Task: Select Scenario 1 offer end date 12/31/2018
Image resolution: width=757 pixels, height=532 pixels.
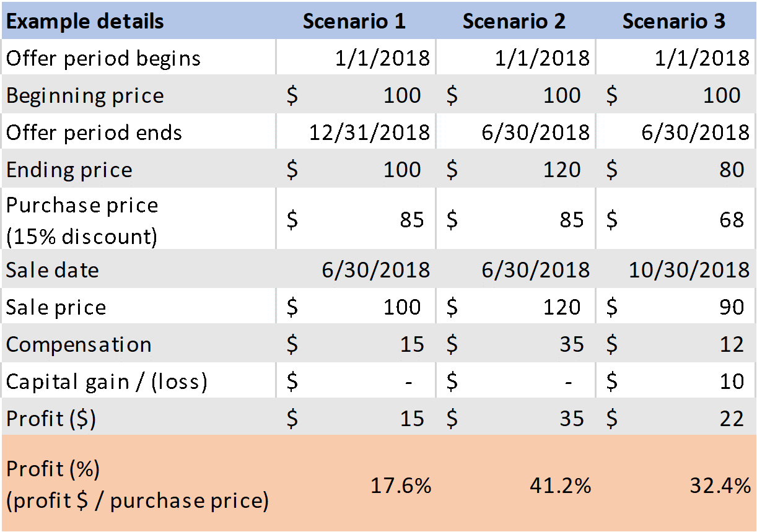Action: [x=370, y=132]
